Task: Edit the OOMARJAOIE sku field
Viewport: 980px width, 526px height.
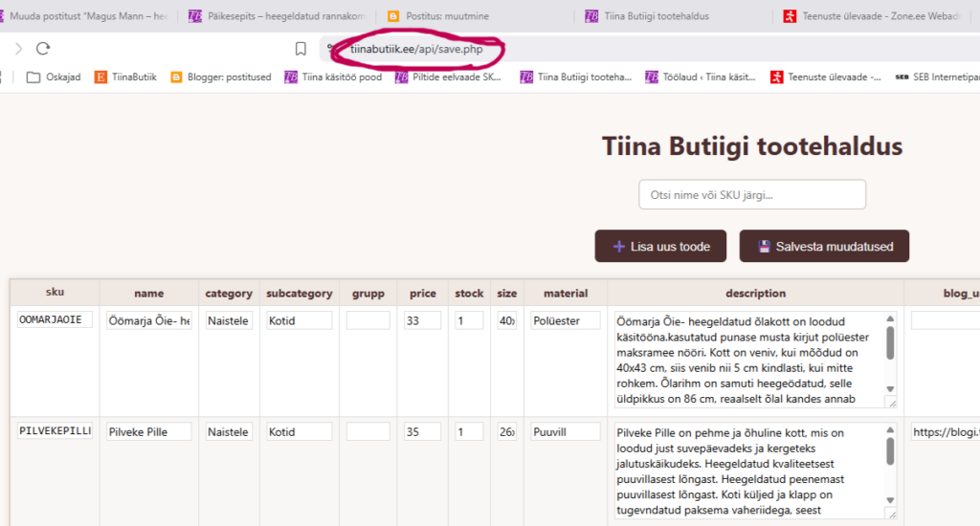Action: [55, 319]
